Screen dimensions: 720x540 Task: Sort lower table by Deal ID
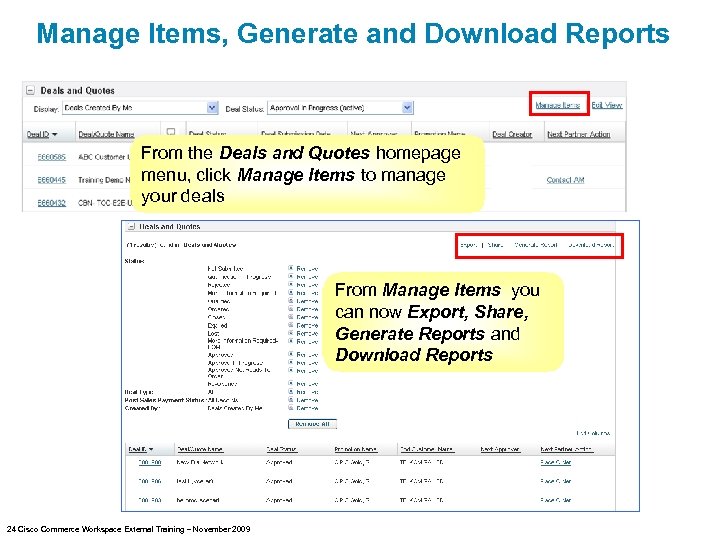tap(141, 449)
